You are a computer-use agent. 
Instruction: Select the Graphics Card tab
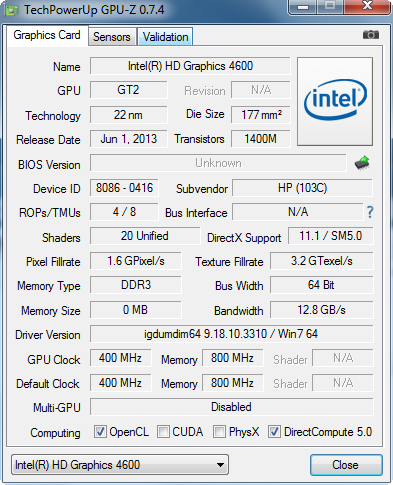(47, 35)
